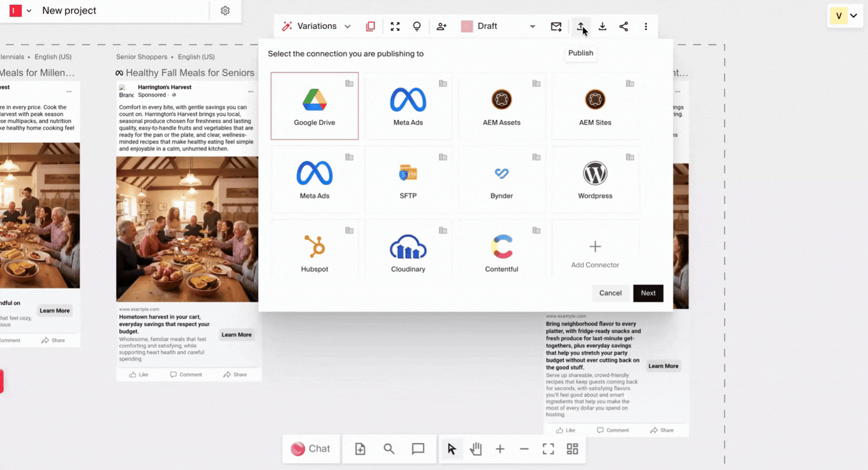
Task: Open the user avatar V dropdown
Action: point(845,16)
